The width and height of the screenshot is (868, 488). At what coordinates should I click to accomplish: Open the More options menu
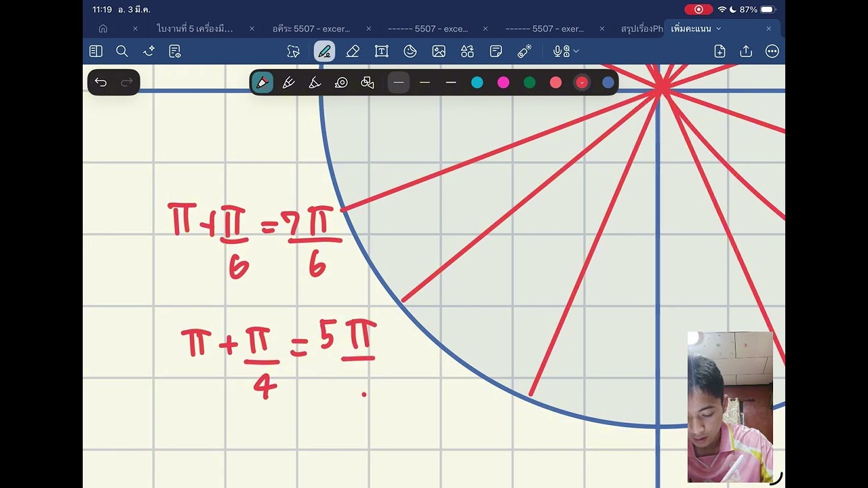point(772,52)
